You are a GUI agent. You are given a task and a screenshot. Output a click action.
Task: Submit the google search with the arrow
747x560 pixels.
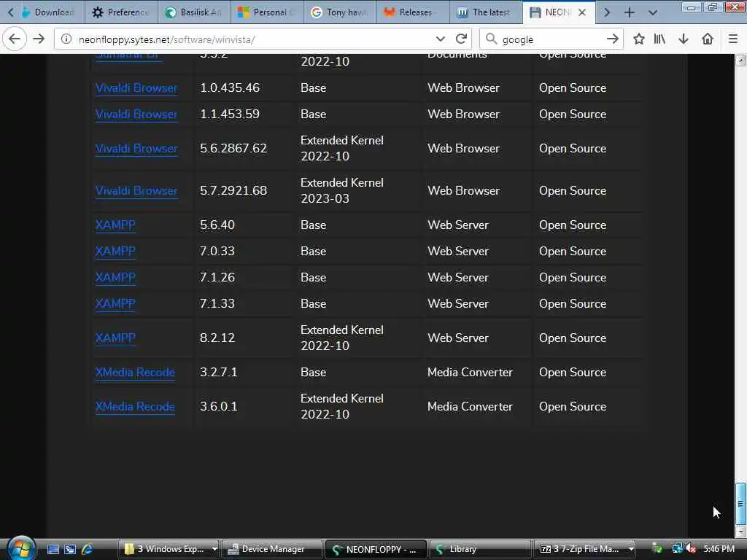click(x=613, y=39)
